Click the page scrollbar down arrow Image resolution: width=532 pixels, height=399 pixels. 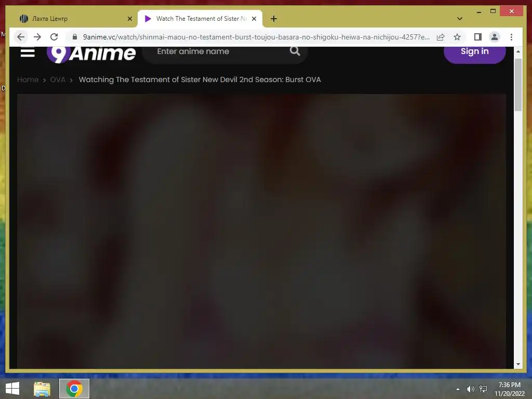point(518,364)
